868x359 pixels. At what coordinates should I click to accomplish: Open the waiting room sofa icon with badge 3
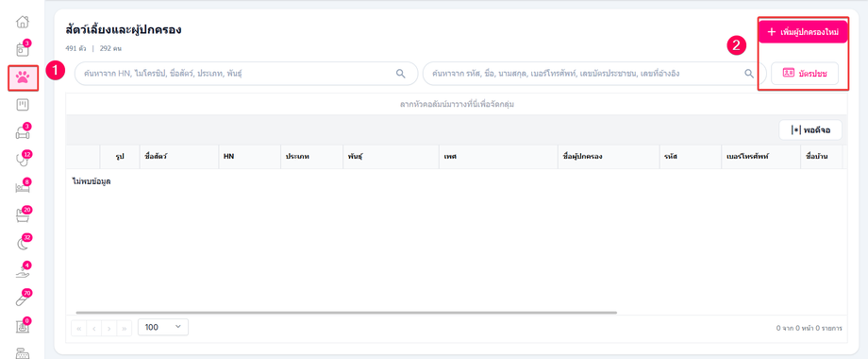coord(23,132)
